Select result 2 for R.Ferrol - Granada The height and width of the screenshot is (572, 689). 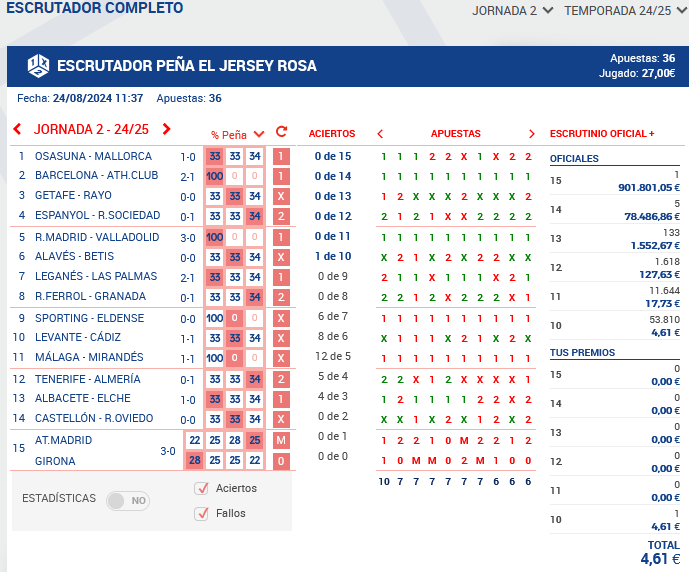pos(281,297)
